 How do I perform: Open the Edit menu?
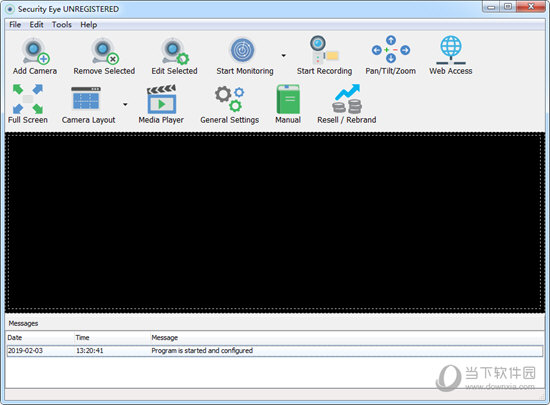point(36,25)
